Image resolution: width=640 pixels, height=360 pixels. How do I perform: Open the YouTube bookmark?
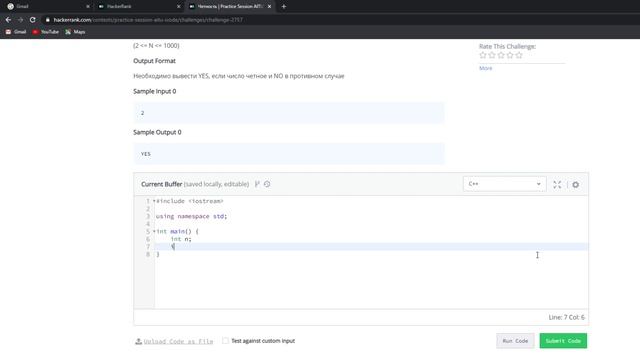(x=46, y=32)
